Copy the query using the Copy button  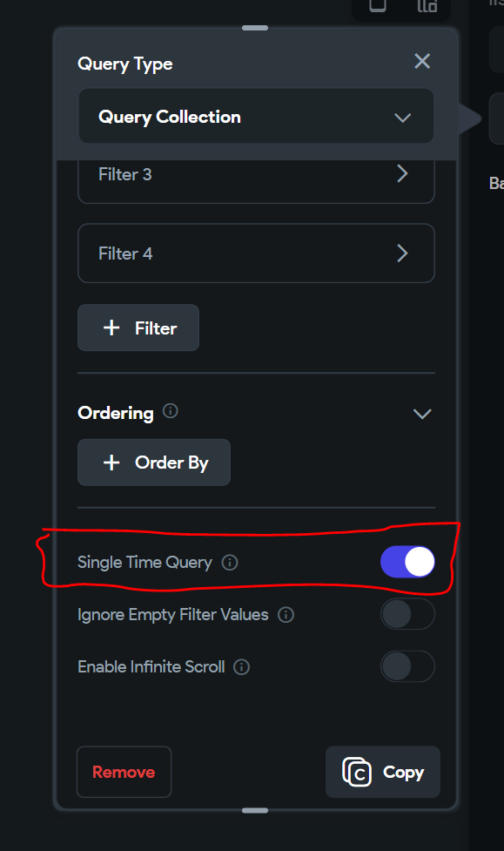383,772
